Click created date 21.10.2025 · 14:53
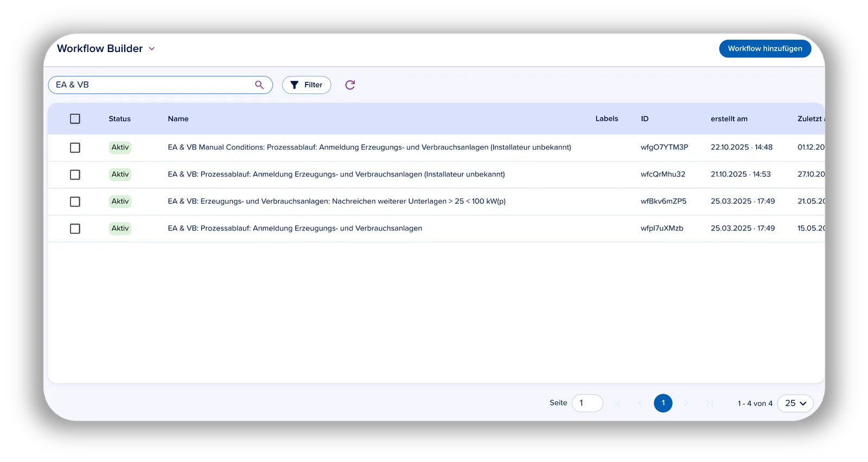This screenshot has height=462, width=868. (x=741, y=174)
